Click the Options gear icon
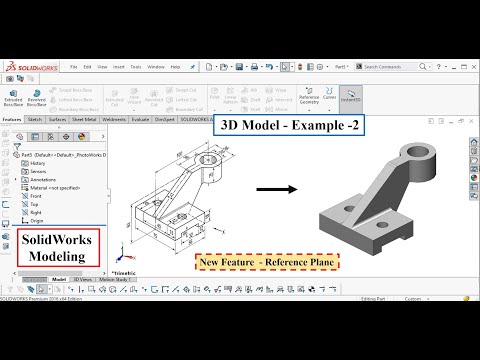 320,67
